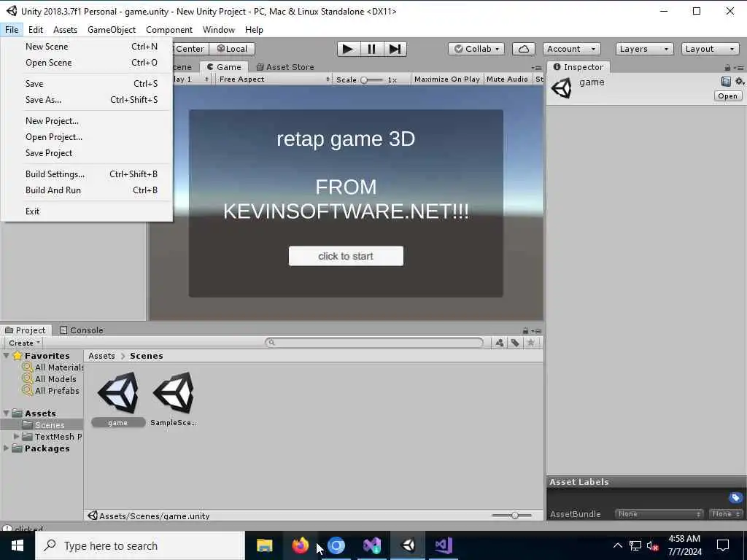Open the Edit menu
The image size is (747, 560).
[36, 30]
